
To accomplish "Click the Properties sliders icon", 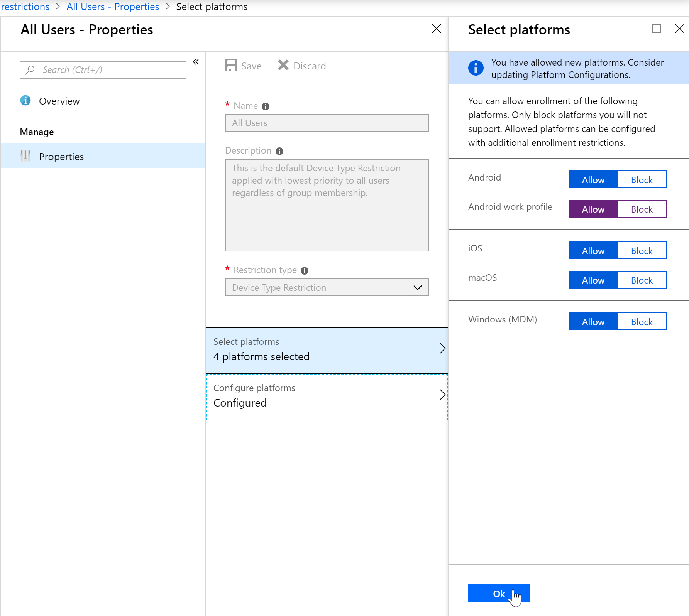I will (x=25, y=156).
